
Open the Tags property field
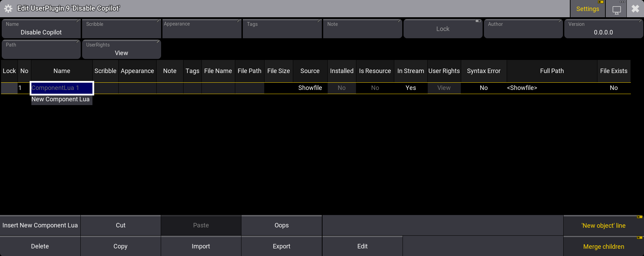[x=282, y=29]
